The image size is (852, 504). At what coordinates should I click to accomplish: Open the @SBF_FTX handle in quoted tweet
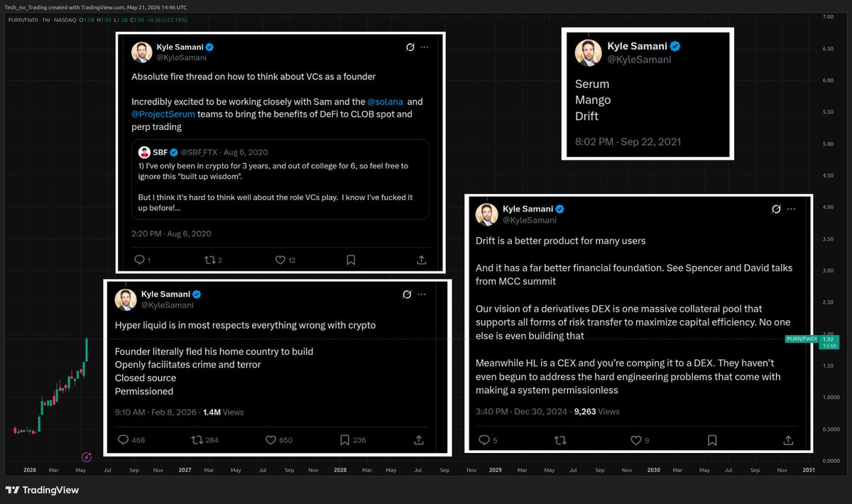199,152
